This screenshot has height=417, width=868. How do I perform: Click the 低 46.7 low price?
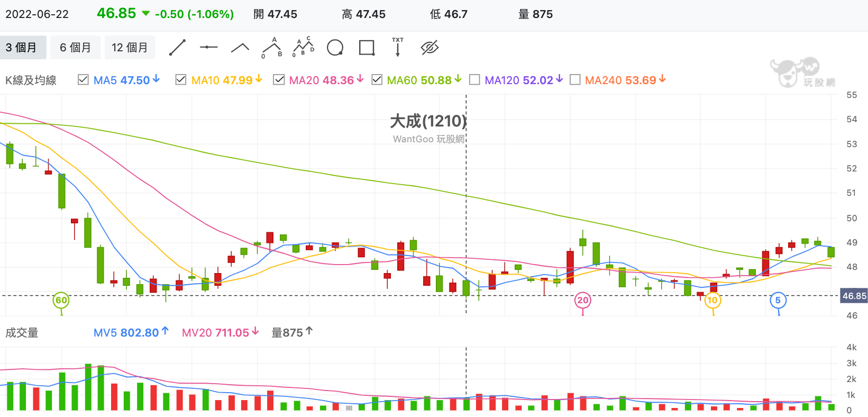tap(449, 14)
